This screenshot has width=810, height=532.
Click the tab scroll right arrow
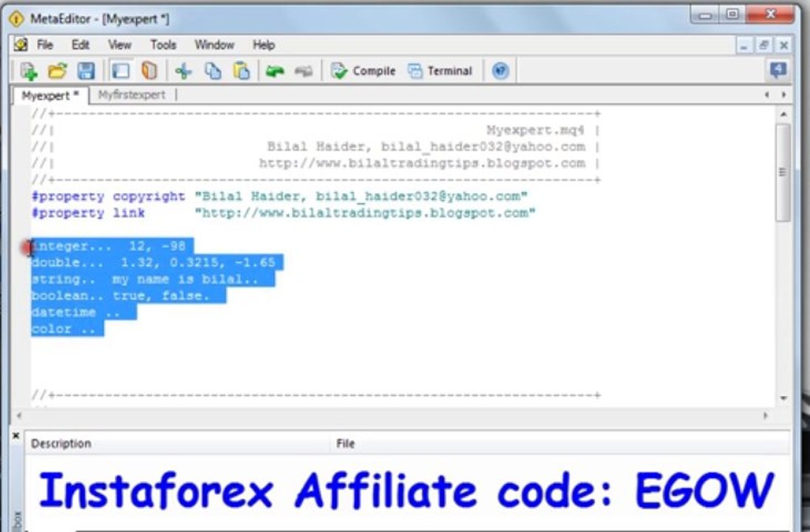tap(783, 95)
